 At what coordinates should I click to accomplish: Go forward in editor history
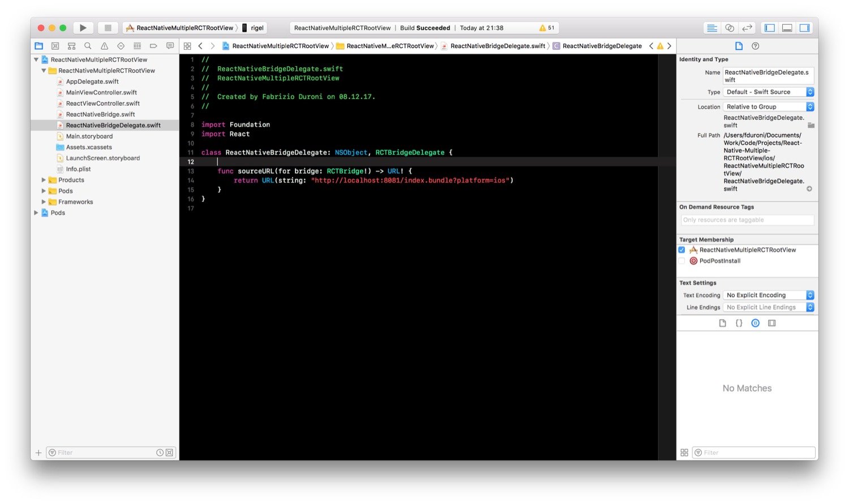(213, 46)
